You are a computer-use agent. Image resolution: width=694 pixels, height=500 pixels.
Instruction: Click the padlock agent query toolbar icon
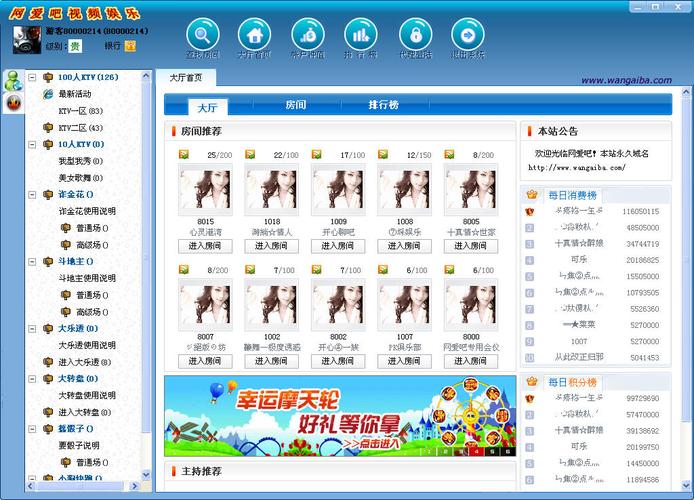coord(415,36)
